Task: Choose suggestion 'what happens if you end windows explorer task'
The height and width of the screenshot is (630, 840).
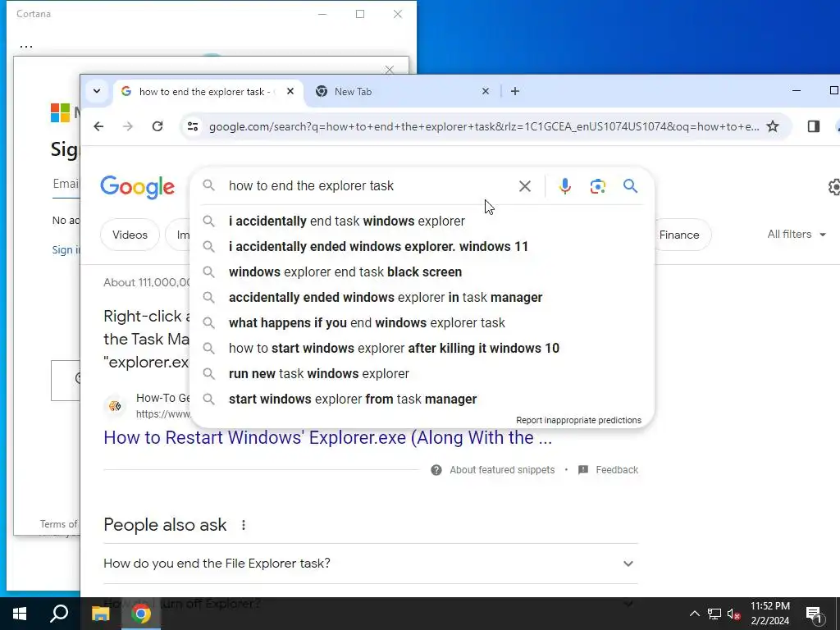Action: [422, 322]
